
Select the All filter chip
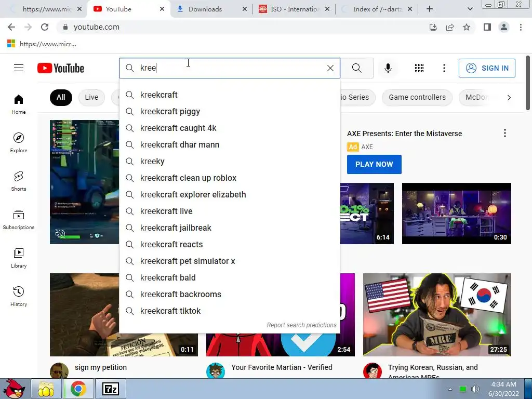pos(61,97)
